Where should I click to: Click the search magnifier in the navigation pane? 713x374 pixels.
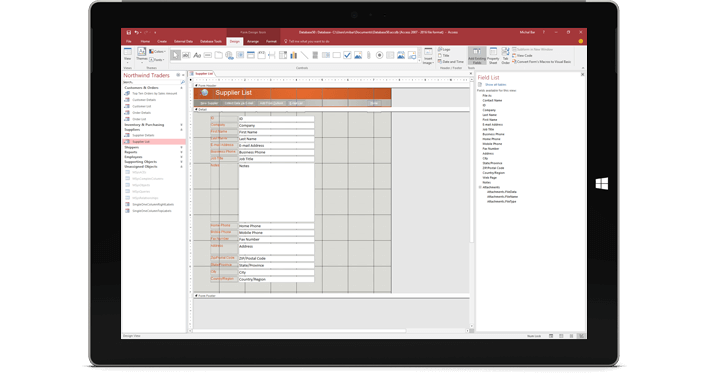(x=183, y=82)
